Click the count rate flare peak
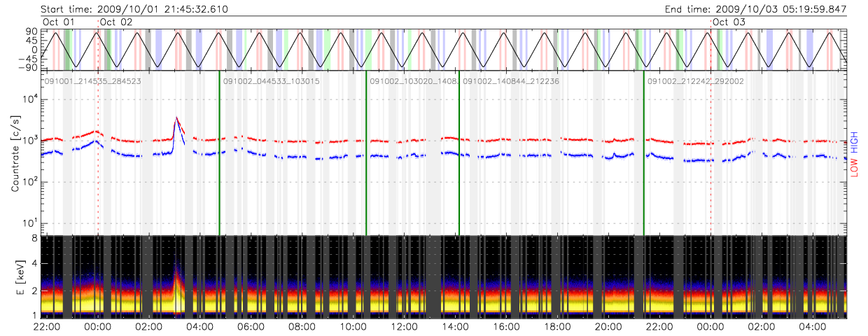Image resolution: width=868 pixels, height=336 pixels. [176, 118]
